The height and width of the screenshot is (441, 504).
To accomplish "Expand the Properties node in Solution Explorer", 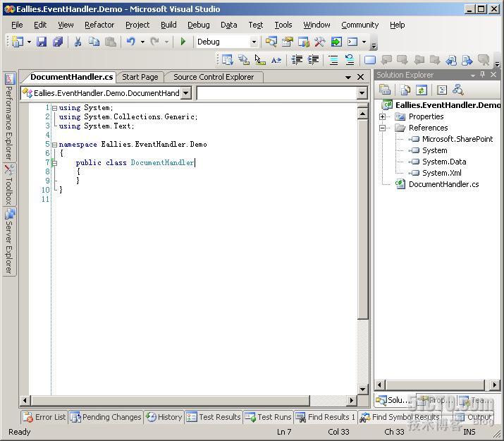I will click(382, 116).
